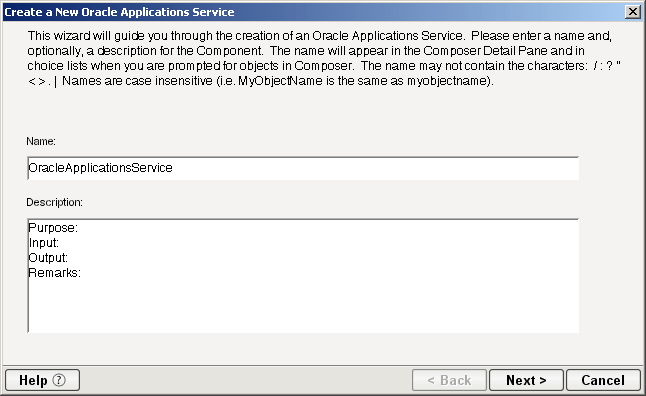Click the disabled < Back button
The image size is (646, 396).
click(449, 380)
